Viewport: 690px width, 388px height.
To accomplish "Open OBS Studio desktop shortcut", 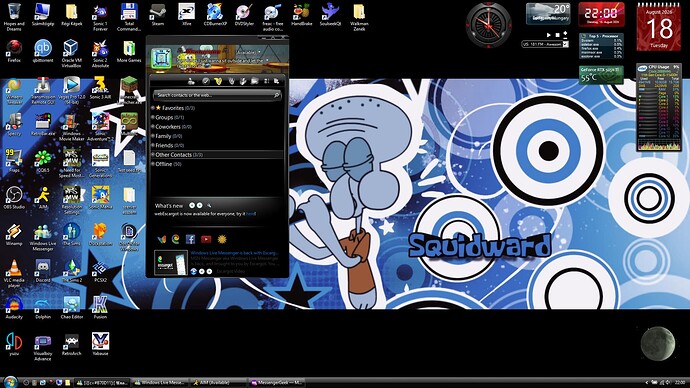I will pos(14,197).
